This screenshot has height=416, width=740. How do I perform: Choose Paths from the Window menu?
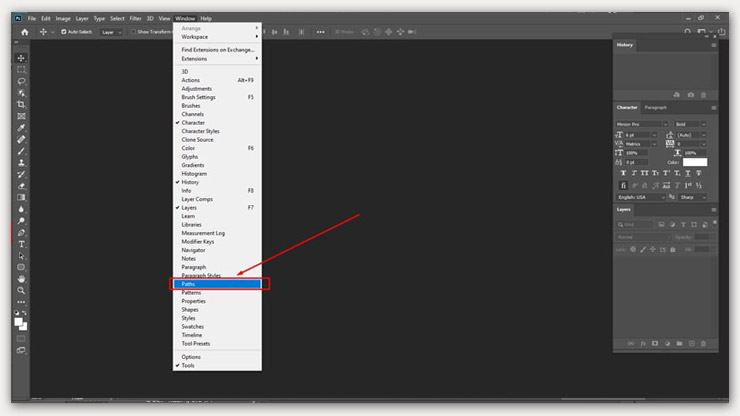[x=216, y=284]
